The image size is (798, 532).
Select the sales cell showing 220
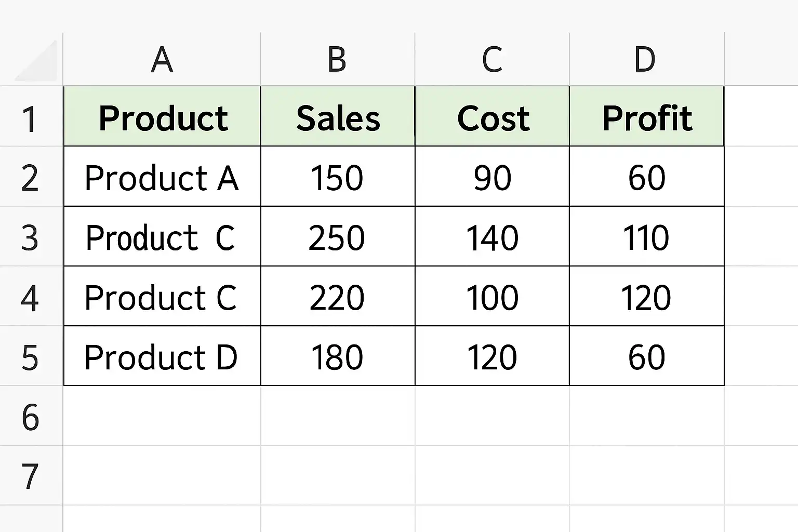tap(338, 296)
